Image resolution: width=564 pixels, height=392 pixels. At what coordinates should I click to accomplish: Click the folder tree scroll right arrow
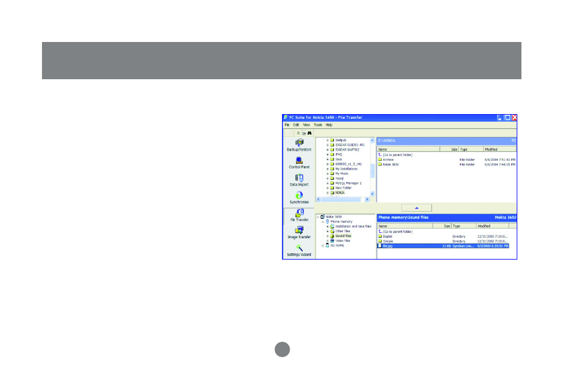(x=367, y=199)
